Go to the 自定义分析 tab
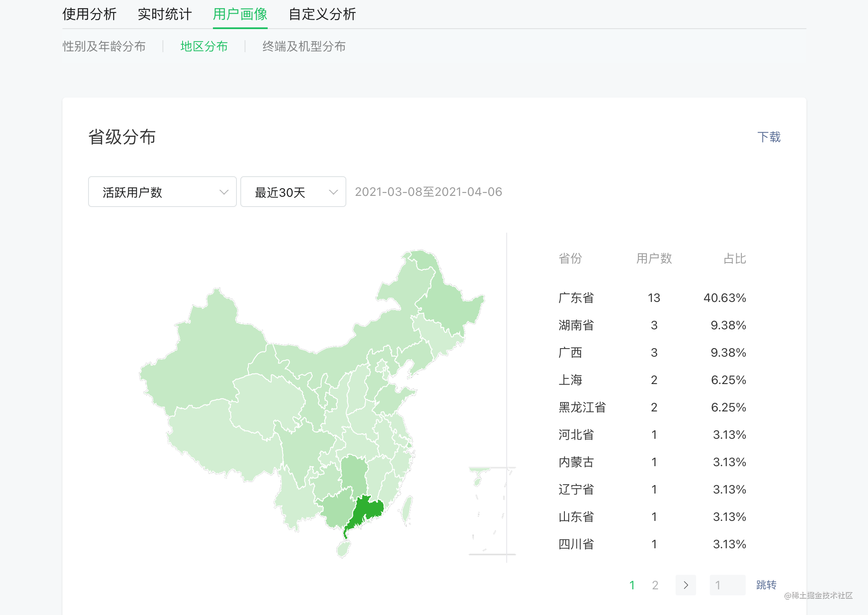The height and width of the screenshot is (615, 868). click(x=322, y=14)
